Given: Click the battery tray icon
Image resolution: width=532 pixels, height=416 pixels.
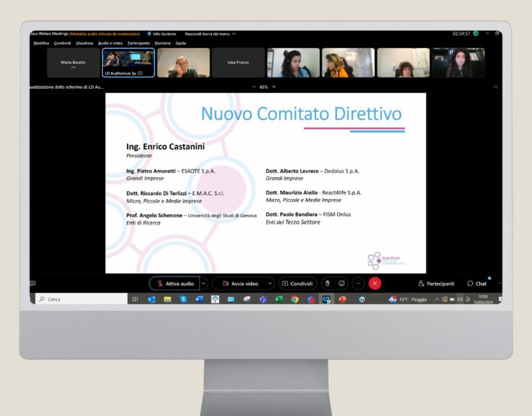Looking at the screenshot, I should pyautogui.click(x=452, y=299).
